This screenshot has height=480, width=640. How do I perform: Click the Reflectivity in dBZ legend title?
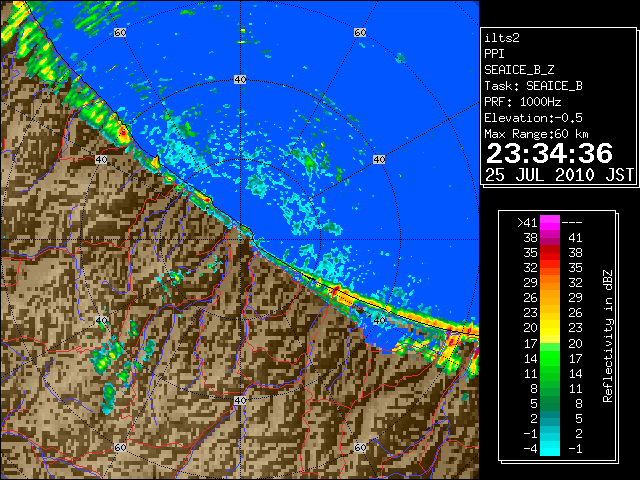pos(607,336)
